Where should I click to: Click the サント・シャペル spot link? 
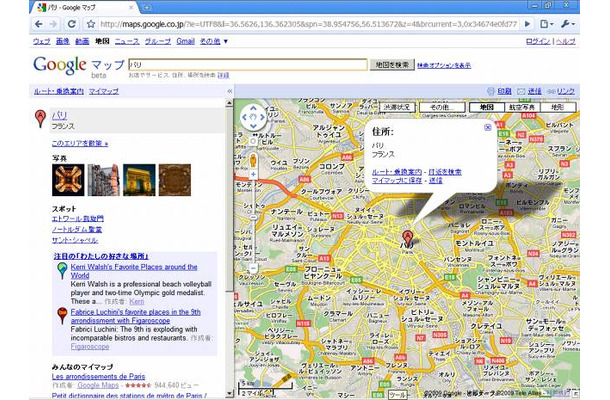pos(75,240)
